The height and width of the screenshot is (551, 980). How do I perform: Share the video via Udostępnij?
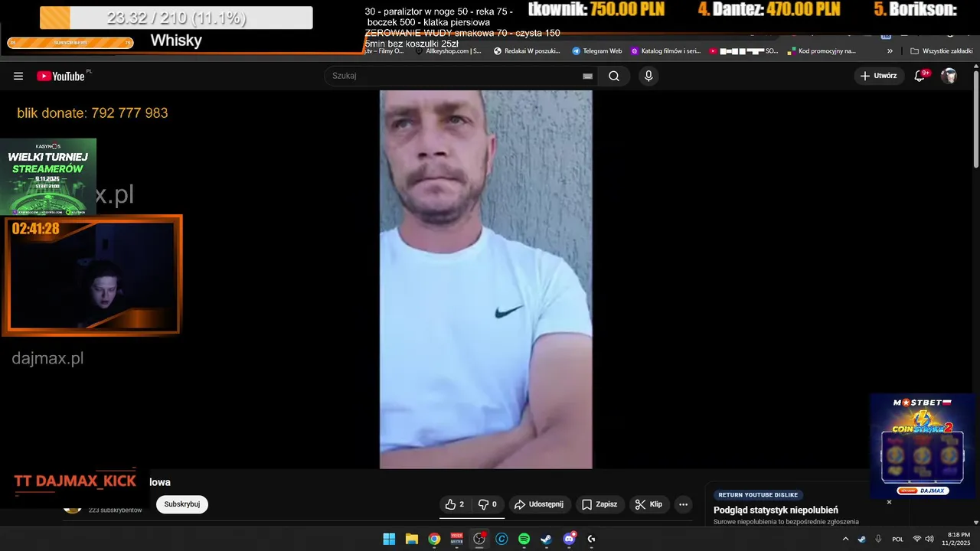[x=539, y=504]
